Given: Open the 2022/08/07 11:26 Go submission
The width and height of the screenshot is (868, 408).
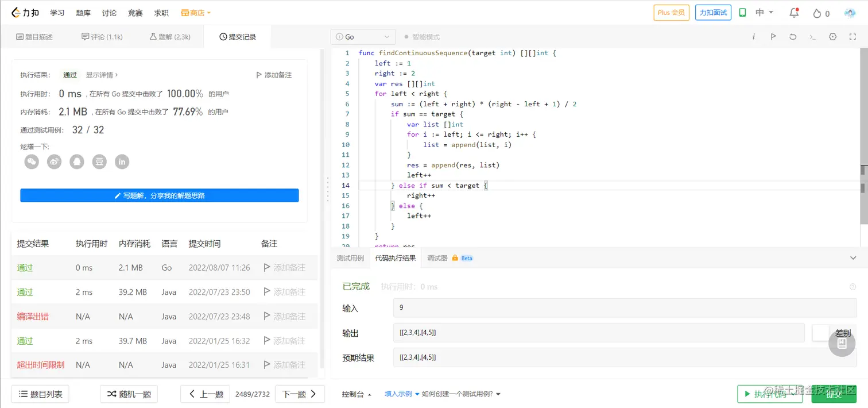Looking at the screenshot, I should click(x=164, y=268).
